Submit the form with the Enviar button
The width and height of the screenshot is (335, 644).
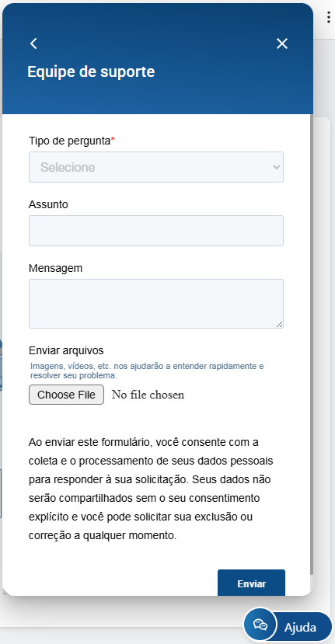(x=251, y=583)
